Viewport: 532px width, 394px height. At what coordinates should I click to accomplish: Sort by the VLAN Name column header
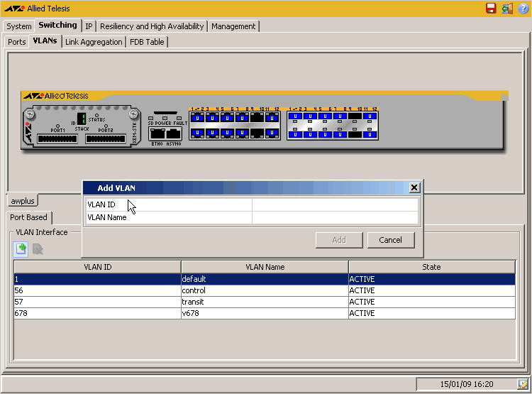coord(265,267)
